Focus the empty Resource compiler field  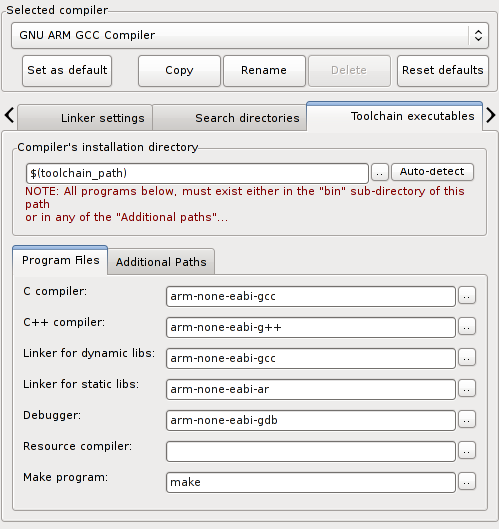[311, 451]
